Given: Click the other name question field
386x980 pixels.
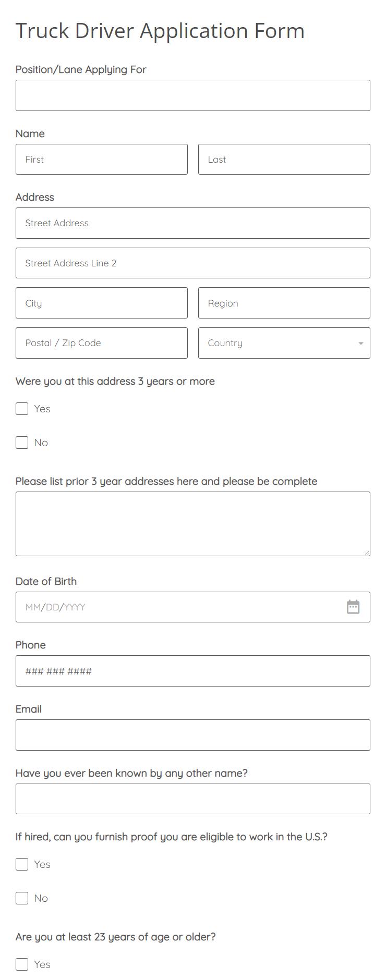Looking at the screenshot, I should click(193, 798).
